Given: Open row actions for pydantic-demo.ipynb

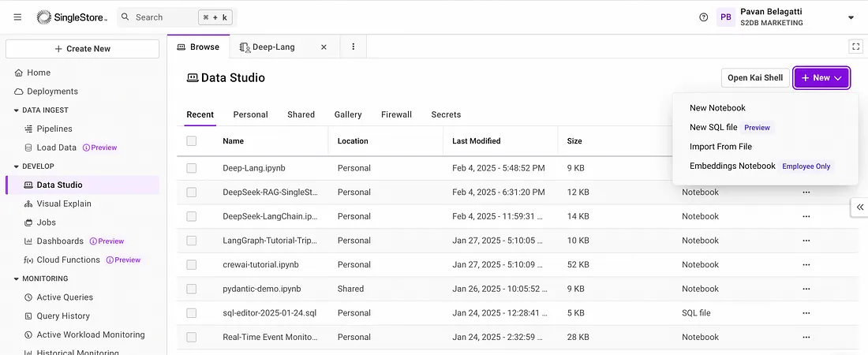Looking at the screenshot, I should tap(806, 289).
